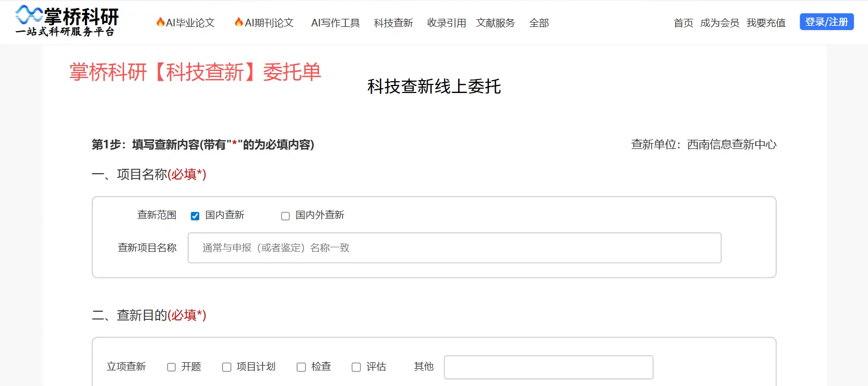Open the AI写作工具 menu item
The height and width of the screenshot is (386, 868).
pyautogui.click(x=336, y=23)
